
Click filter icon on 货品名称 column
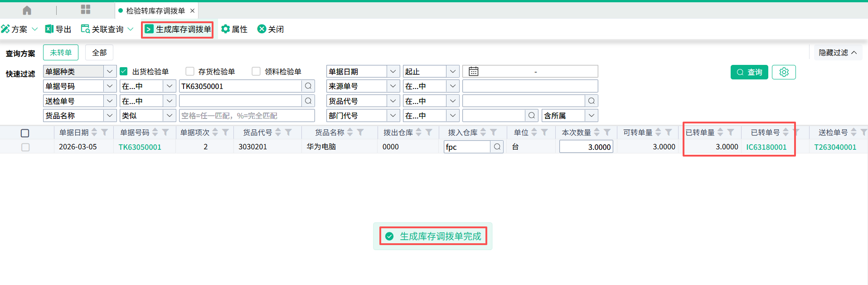pyautogui.click(x=360, y=132)
